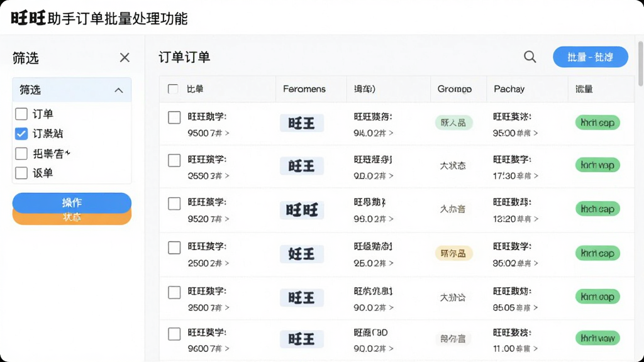Select the row checkbox for 9500 7
This screenshot has height=362, width=644.
click(174, 118)
